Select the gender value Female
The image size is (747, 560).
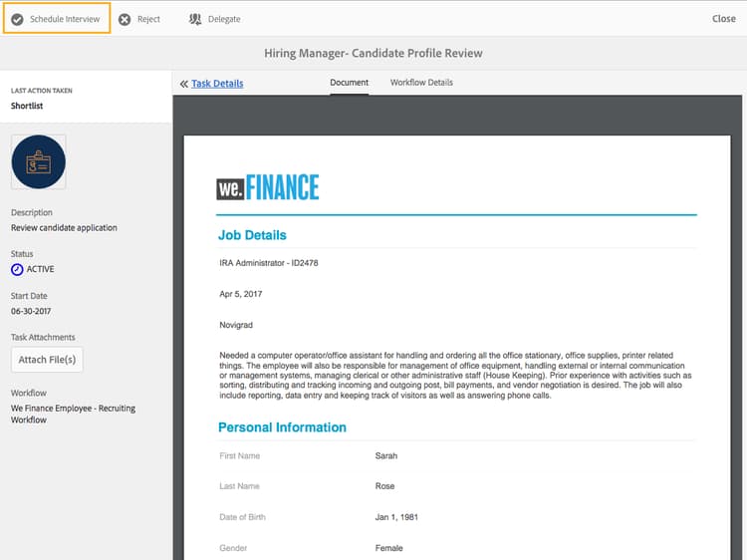click(388, 549)
